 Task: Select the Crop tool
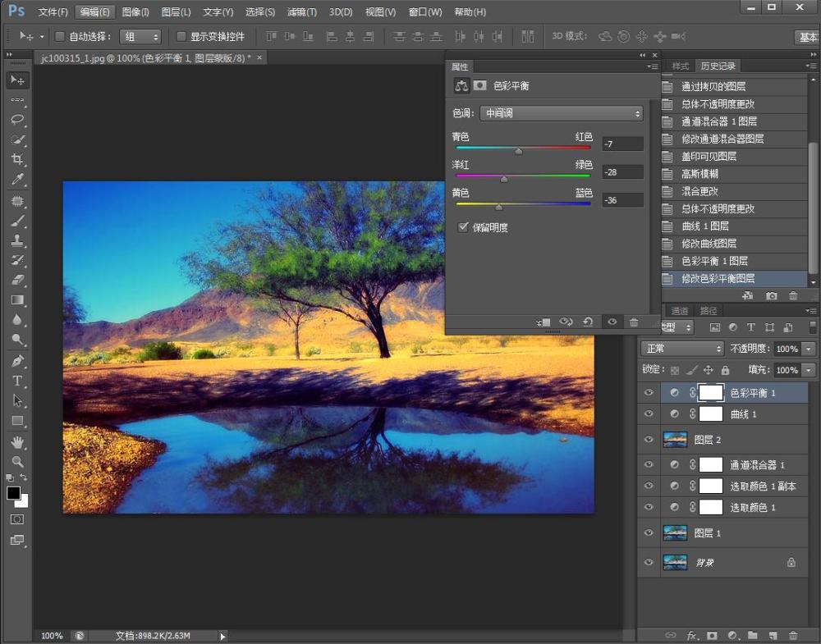pyautogui.click(x=17, y=159)
